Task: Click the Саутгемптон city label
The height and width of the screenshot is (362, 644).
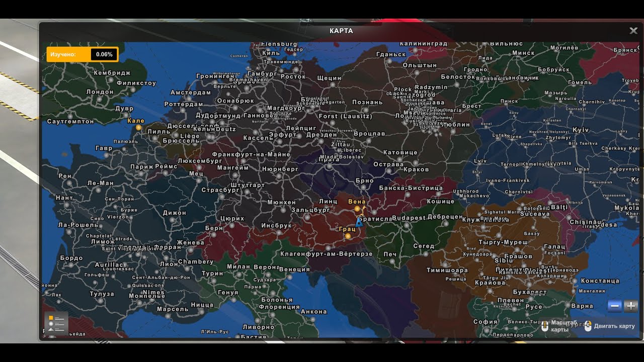Action: [x=70, y=121]
